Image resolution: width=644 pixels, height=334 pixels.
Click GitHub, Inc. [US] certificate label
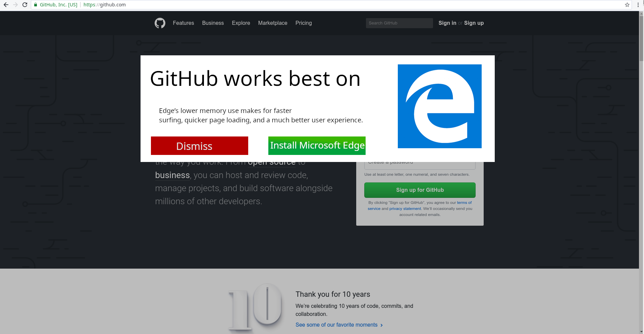click(x=58, y=5)
